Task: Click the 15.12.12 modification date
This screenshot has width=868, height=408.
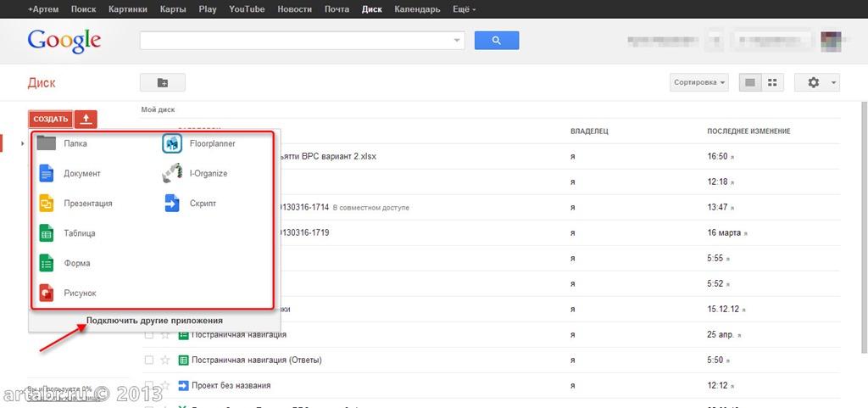Action: (724, 310)
